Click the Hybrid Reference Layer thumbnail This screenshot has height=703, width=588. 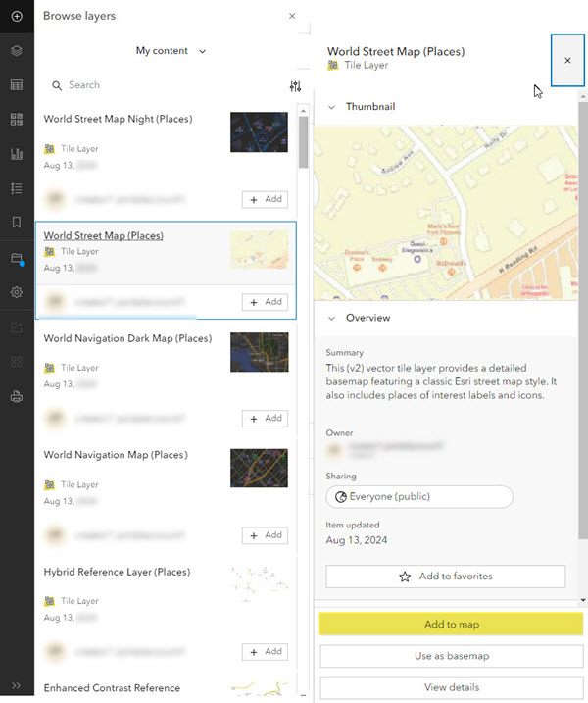coord(259,584)
